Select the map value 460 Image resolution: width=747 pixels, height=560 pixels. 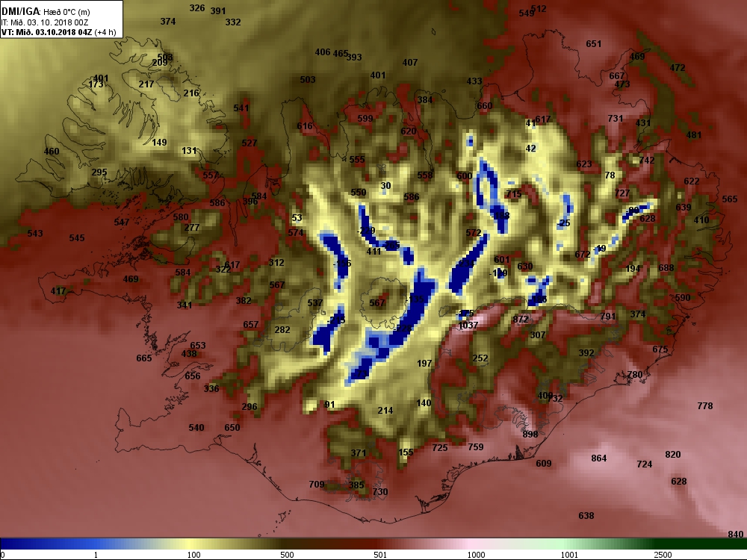52,151
